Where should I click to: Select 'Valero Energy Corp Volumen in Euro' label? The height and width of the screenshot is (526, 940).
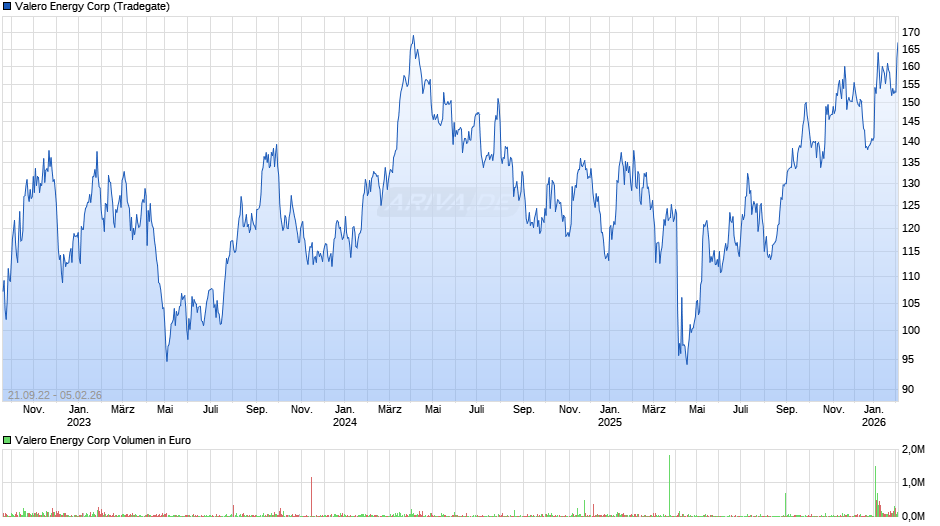(103, 440)
